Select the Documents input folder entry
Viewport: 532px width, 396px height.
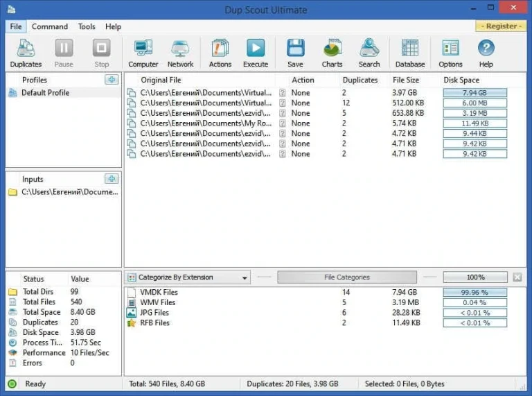point(64,192)
